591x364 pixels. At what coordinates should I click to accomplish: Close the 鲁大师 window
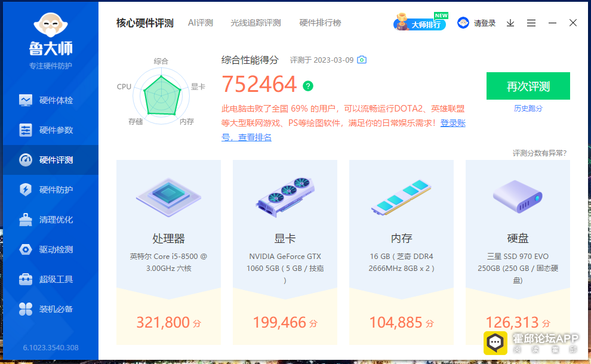(x=573, y=23)
